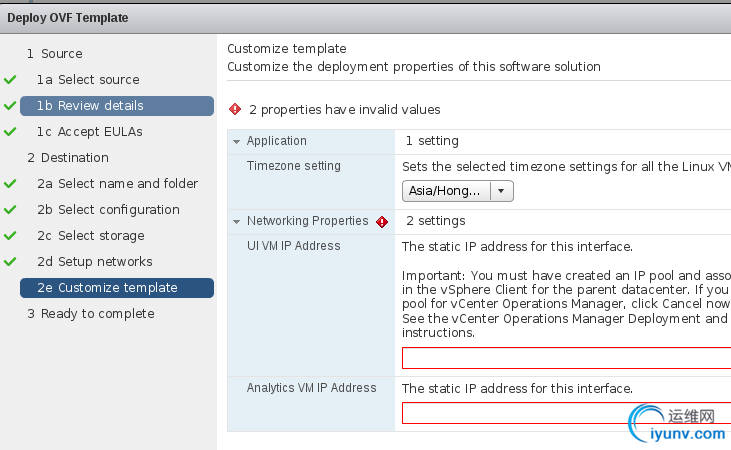This screenshot has height=450, width=731.
Task: Click the red error icon beside invalid values message
Action: click(x=235, y=109)
